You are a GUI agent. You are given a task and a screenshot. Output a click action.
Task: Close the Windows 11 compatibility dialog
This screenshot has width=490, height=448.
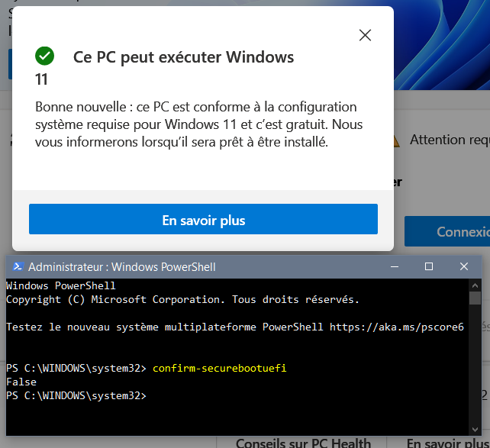tap(365, 35)
